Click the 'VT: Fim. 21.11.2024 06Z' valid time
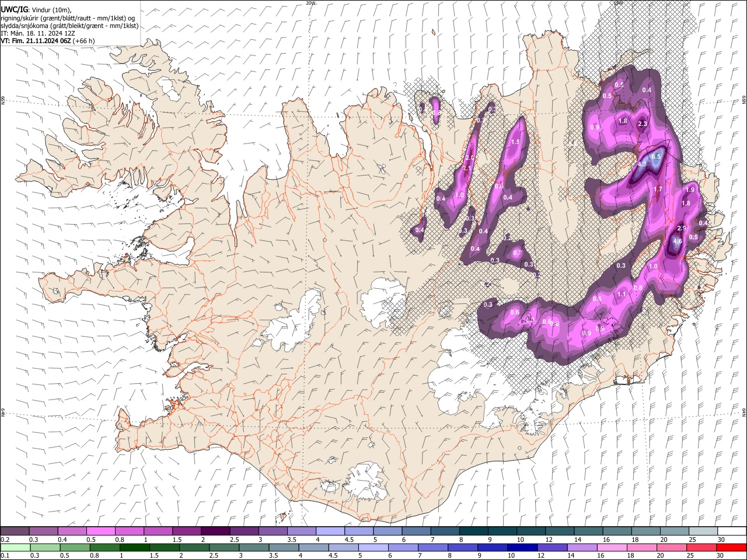The height and width of the screenshot is (560, 747). [x=36, y=41]
